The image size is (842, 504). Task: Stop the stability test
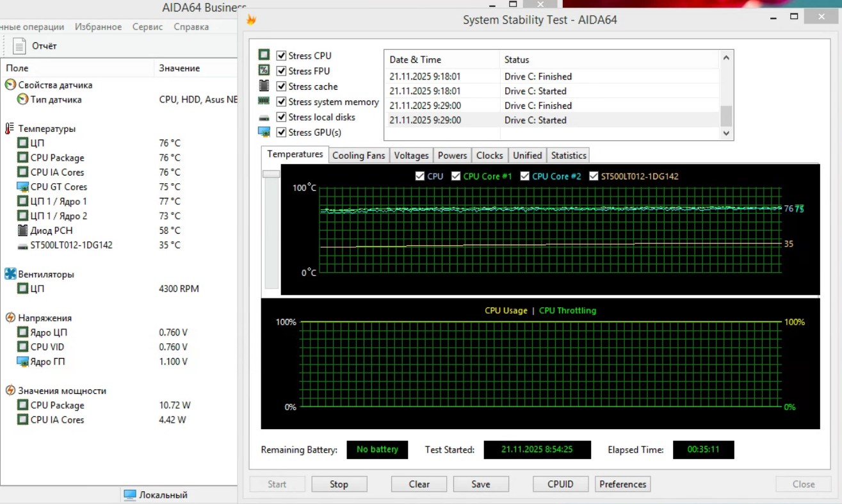tap(339, 484)
